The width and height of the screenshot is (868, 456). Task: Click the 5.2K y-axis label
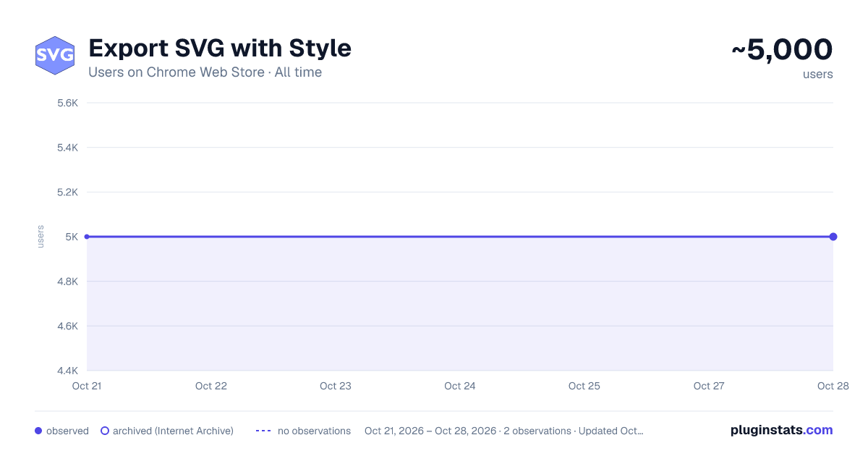coord(67,192)
